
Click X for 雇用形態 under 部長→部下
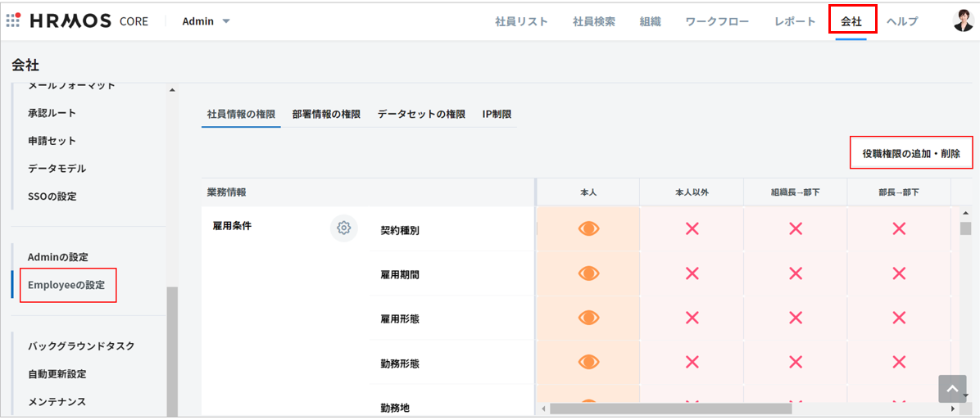(899, 318)
